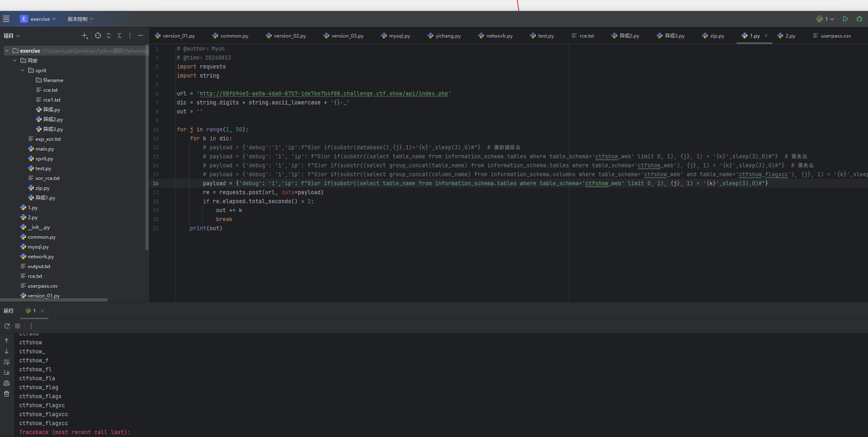868x437 pixels.
Task: Switch to the 异或3.py editor tab
Action: [671, 36]
